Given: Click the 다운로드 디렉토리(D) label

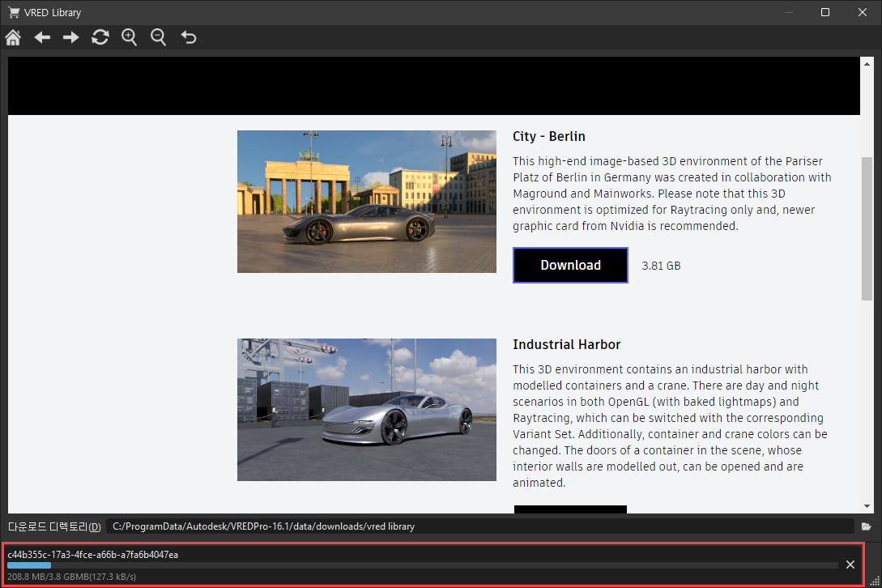Looking at the screenshot, I should tap(54, 526).
